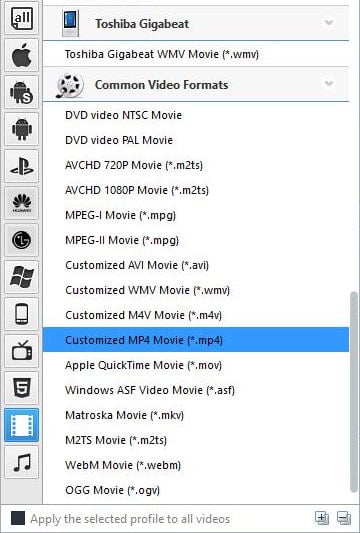Select the All profiles category icon
Image resolution: width=360 pixels, height=533 pixels.
click(21, 18)
